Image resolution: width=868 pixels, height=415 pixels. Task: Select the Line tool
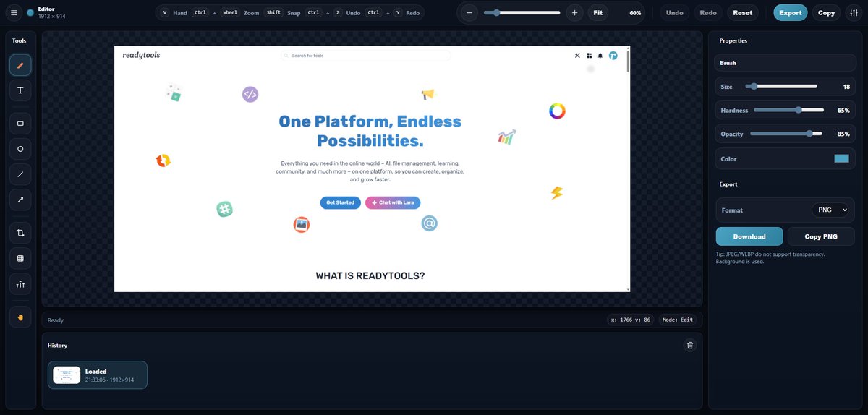[x=20, y=174]
